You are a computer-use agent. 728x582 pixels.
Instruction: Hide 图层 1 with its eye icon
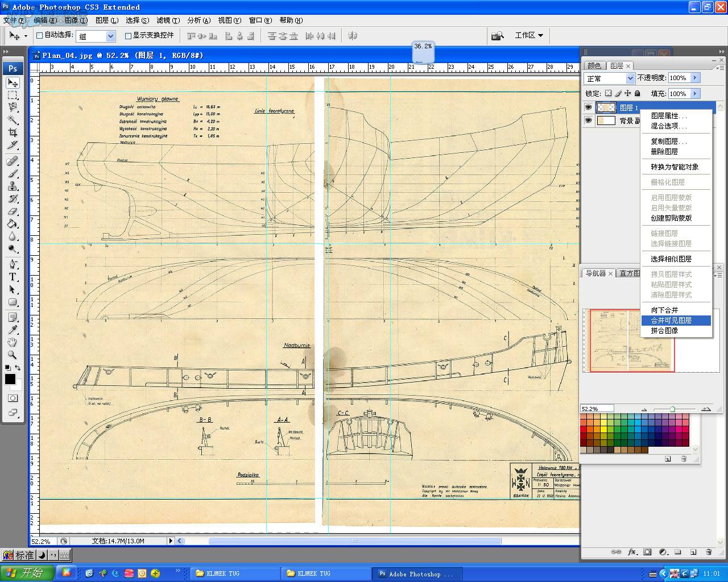588,107
